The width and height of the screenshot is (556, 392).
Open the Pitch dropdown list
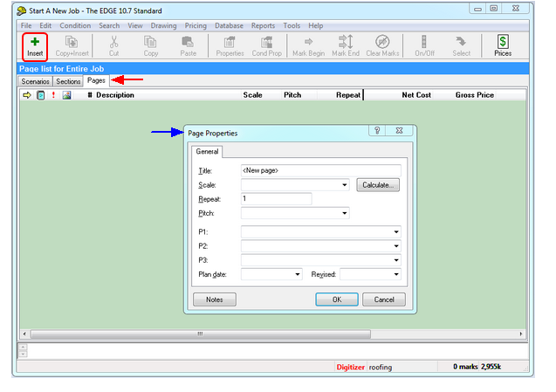pyautogui.click(x=345, y=213)
